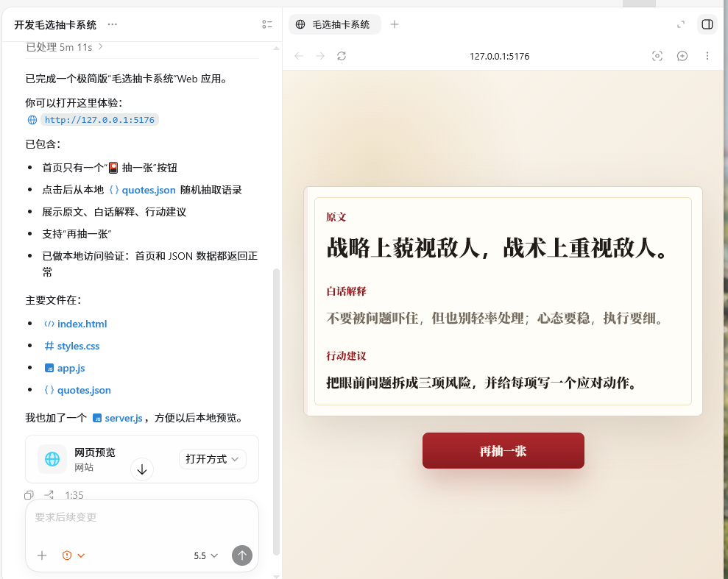Open a new browser tab with plus

(394, 24)
